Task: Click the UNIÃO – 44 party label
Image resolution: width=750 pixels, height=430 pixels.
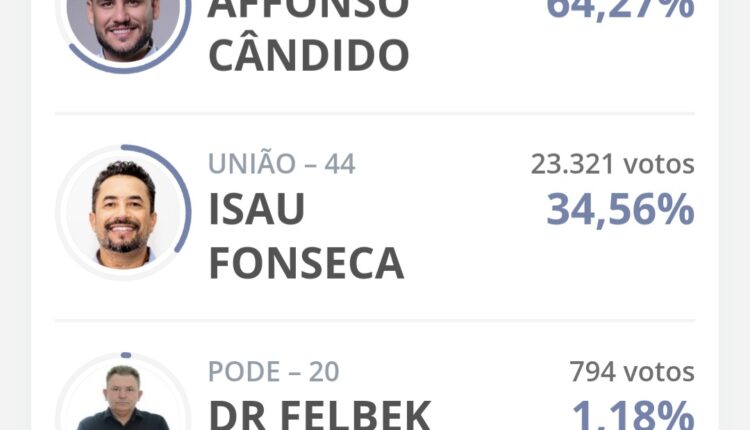Action: (282, 164)
